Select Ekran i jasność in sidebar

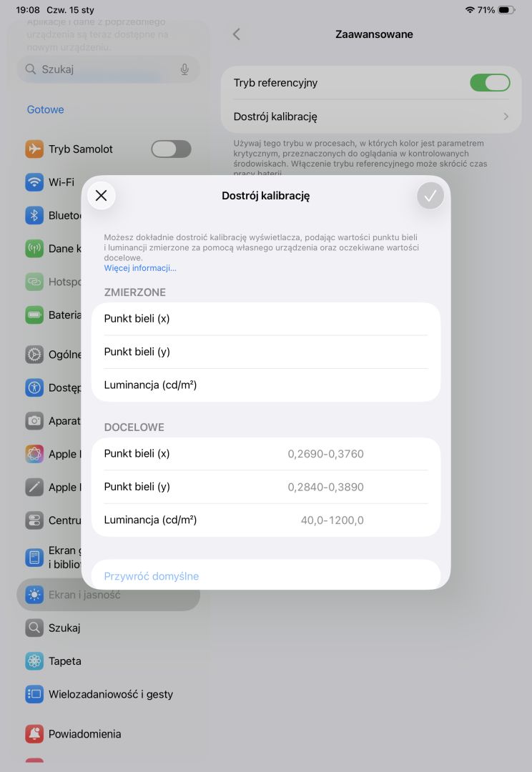click(x=108, y=595)
